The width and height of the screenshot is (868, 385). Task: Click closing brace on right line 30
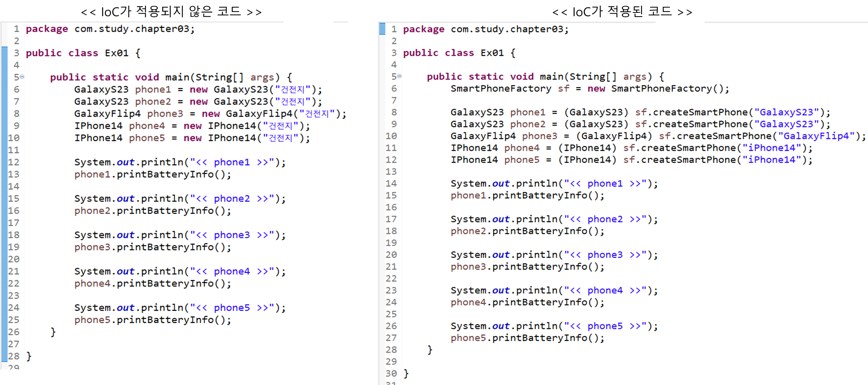[x=406, y=373]
